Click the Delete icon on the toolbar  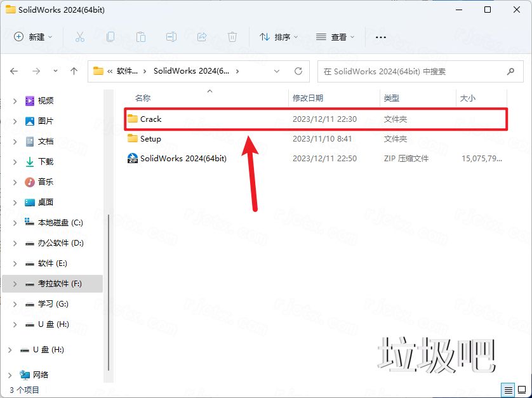(x=232, y=38)
